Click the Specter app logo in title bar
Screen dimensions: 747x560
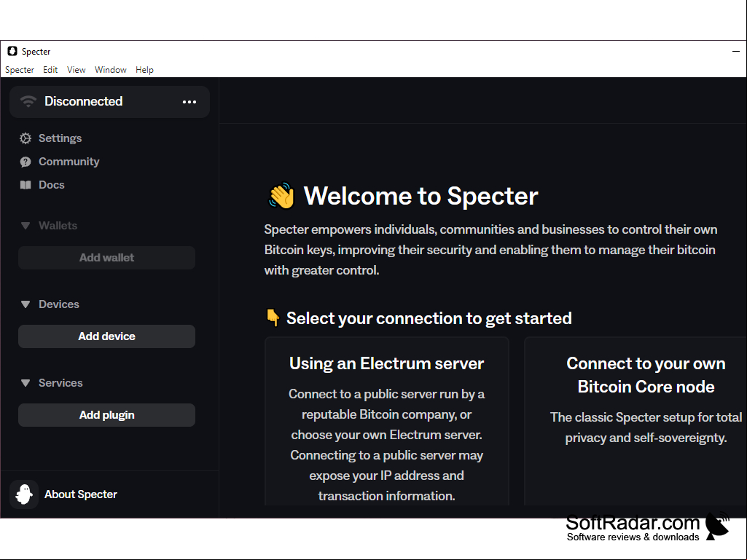click(x=12, y=51)
